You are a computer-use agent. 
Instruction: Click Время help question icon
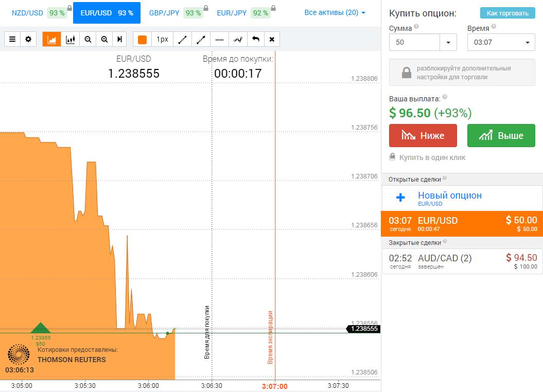tap(494, 26)
